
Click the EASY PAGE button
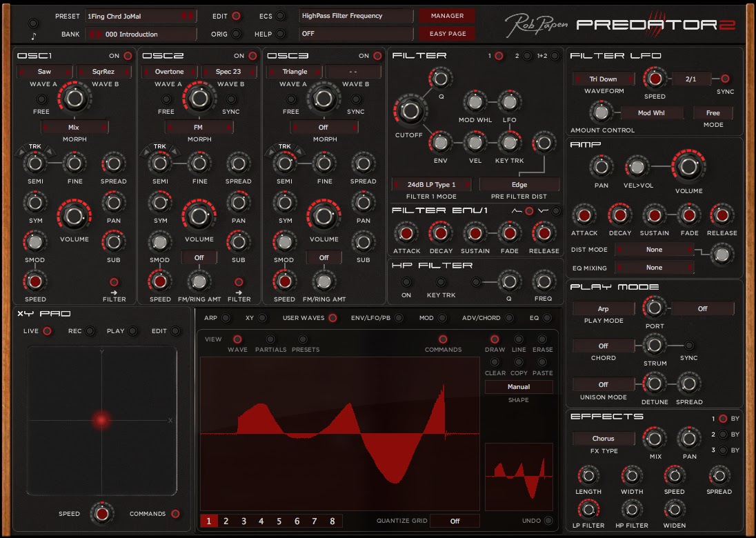(x=447, y=34)
